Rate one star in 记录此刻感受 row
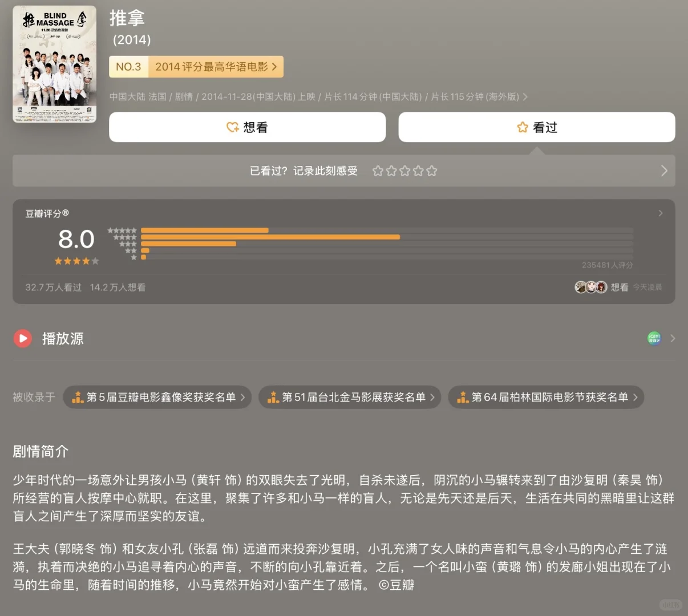Viewport: 688px width, 616px height. click(378, 171)
